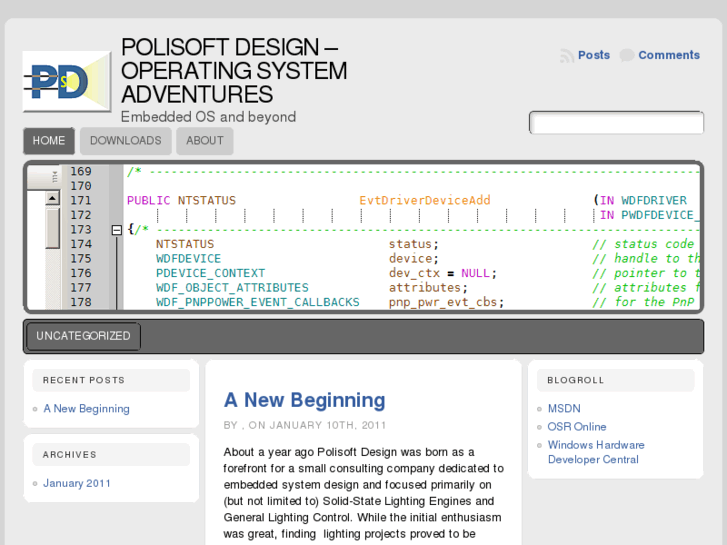Click the site title Polisoft Design heading

234,71
